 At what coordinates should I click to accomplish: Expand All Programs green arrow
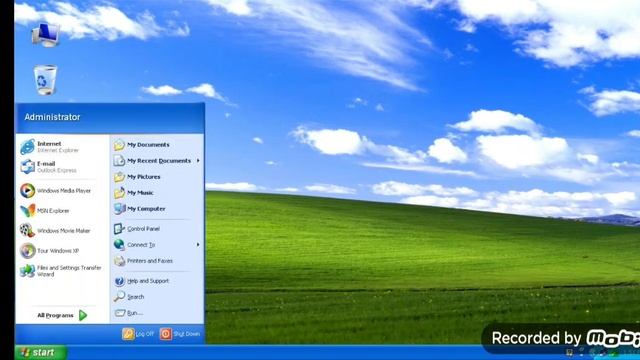[x=83, y=315]
